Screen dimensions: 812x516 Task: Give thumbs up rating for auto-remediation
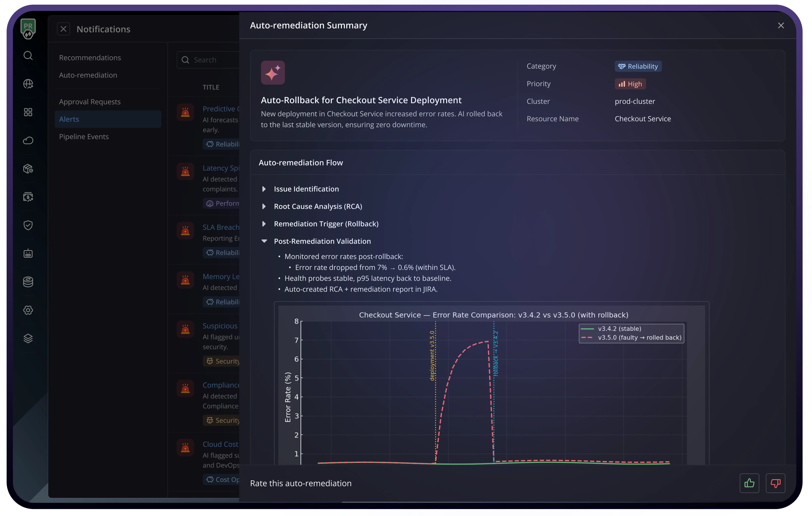749,483
